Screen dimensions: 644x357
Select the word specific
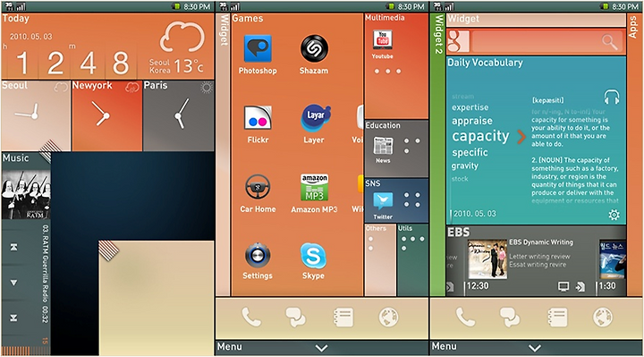[470, 152]
